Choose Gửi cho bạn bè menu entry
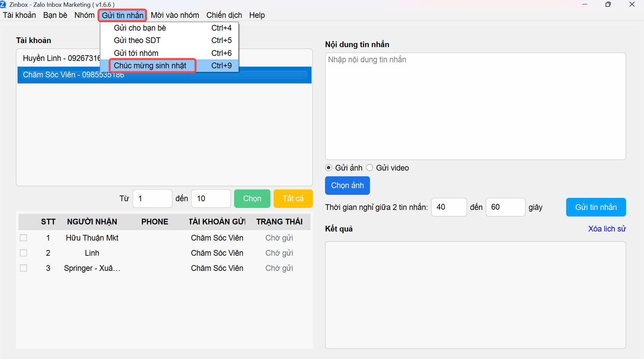The image size is (644, 359). point(140,28)
